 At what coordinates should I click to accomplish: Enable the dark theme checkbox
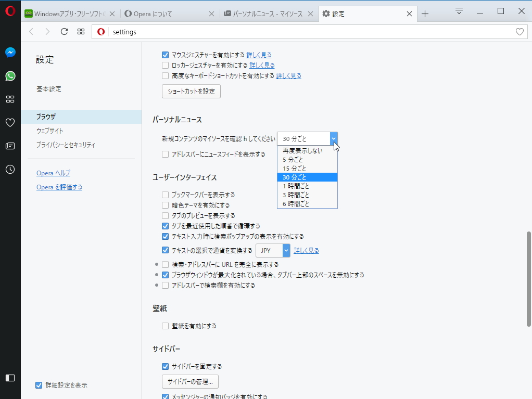165,205
